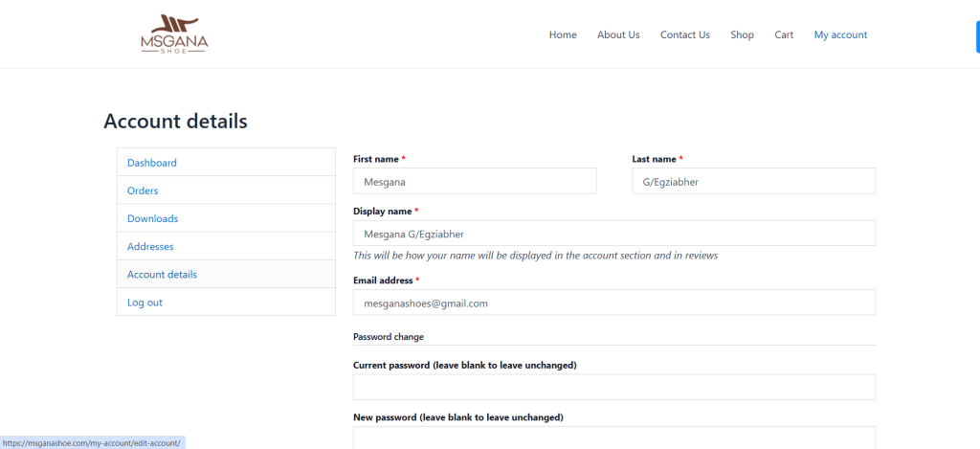Click the New password input box
980x449 pixels.
[613, 438]
